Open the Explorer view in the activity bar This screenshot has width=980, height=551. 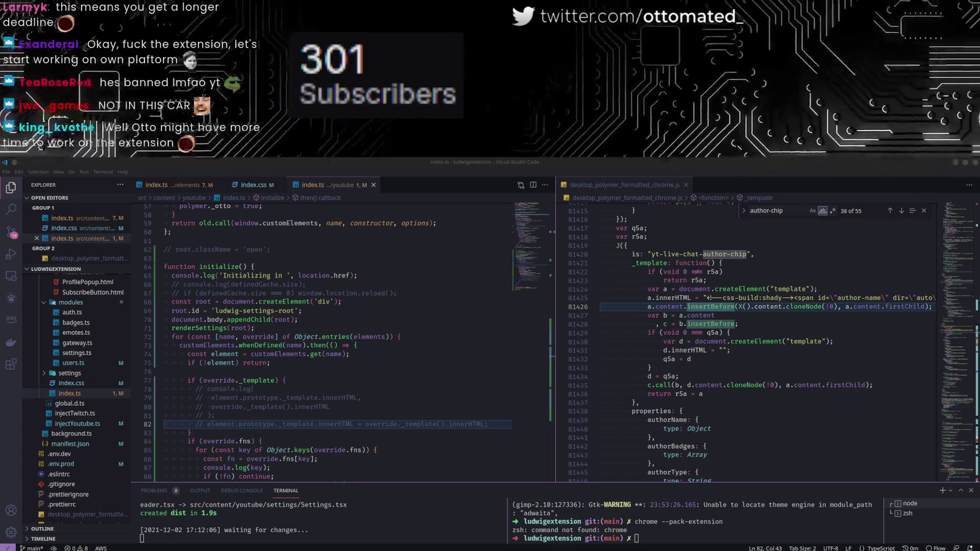click(11, 188)
